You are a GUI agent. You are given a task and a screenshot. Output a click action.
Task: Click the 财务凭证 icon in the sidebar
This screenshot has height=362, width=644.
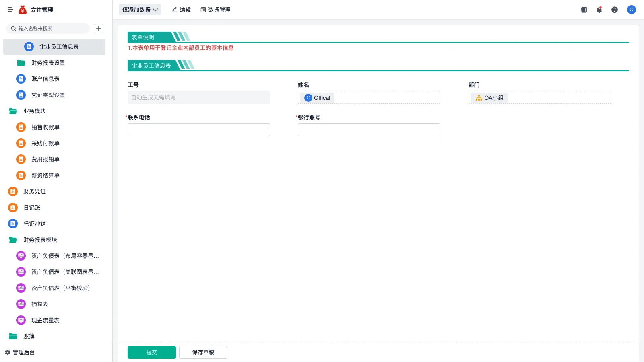point(13,191)
